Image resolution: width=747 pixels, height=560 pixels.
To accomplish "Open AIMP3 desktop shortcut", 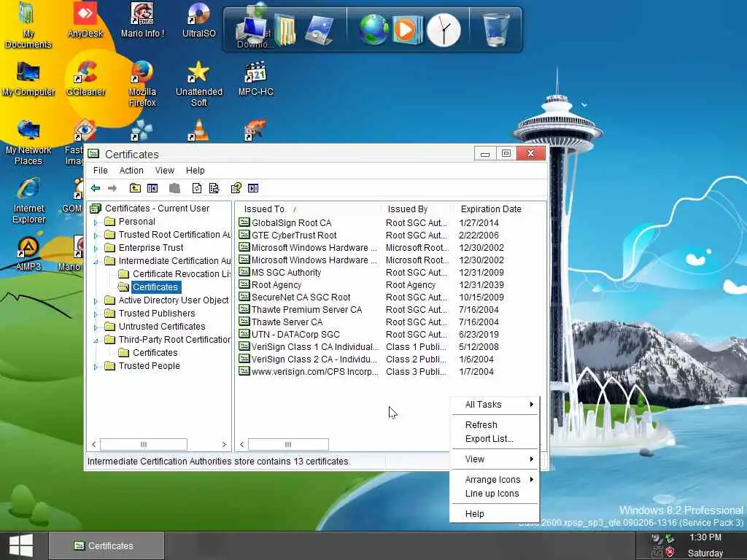I will click(x=28, y=254).
